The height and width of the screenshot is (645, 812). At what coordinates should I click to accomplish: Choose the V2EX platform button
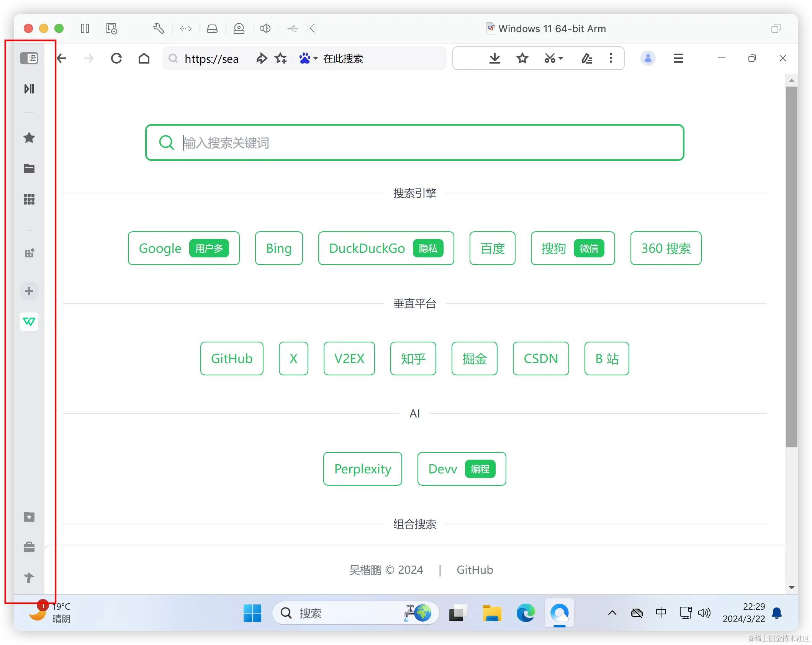pyautogui.click(x=349, y=359)
